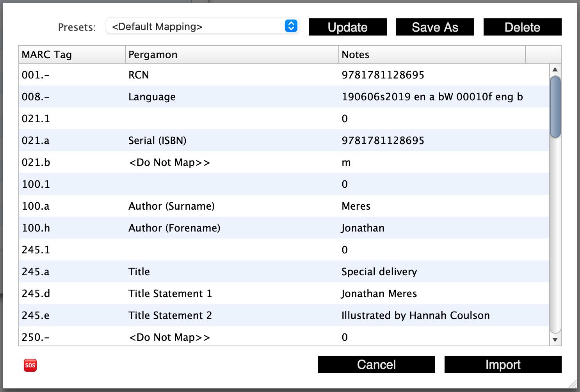Open the Presets Default Mapping dropdown
This screenshot has height=392, width=580.
tap(203, 27)
